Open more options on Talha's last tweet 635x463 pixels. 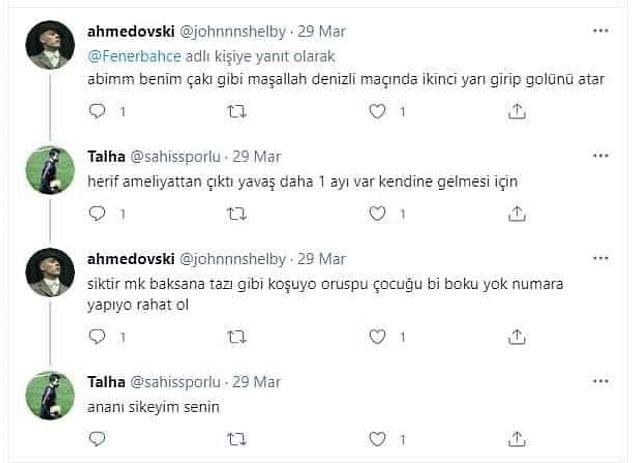pos(601,381)
